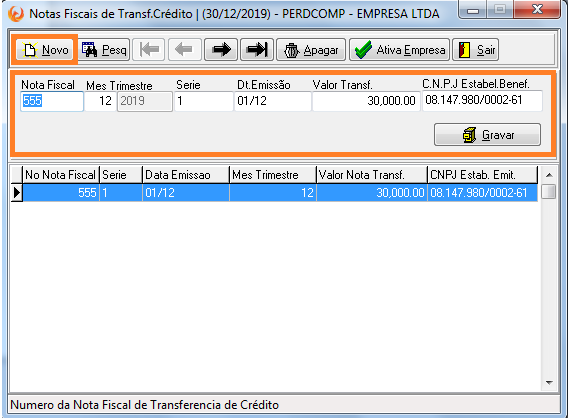Click the Ativa Empresa button

click(399, 50)
